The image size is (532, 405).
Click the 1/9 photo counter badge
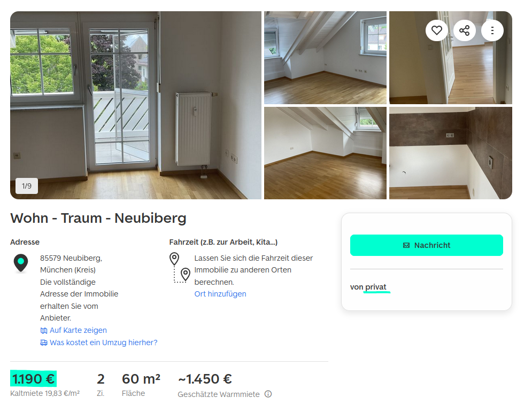pos(27,186)
